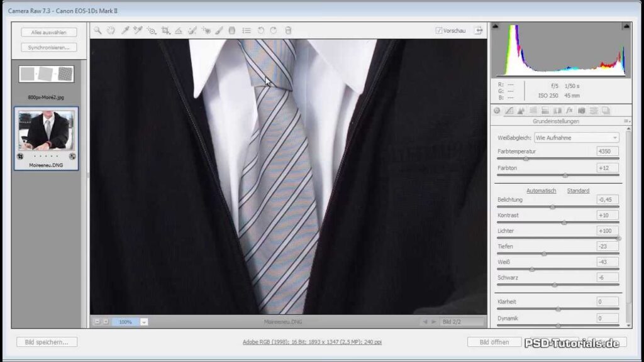Click the Belichtung slider handle
644x362 pixels.
click(x=553, y=207)
